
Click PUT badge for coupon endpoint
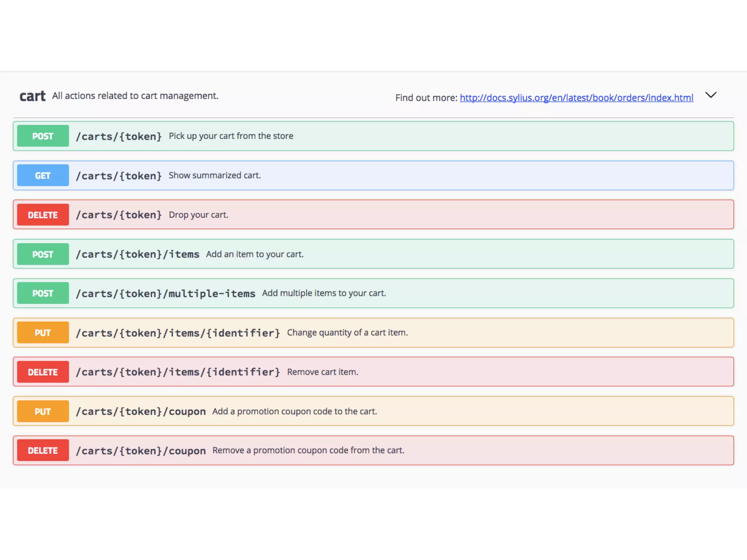[x=43, y=412]
